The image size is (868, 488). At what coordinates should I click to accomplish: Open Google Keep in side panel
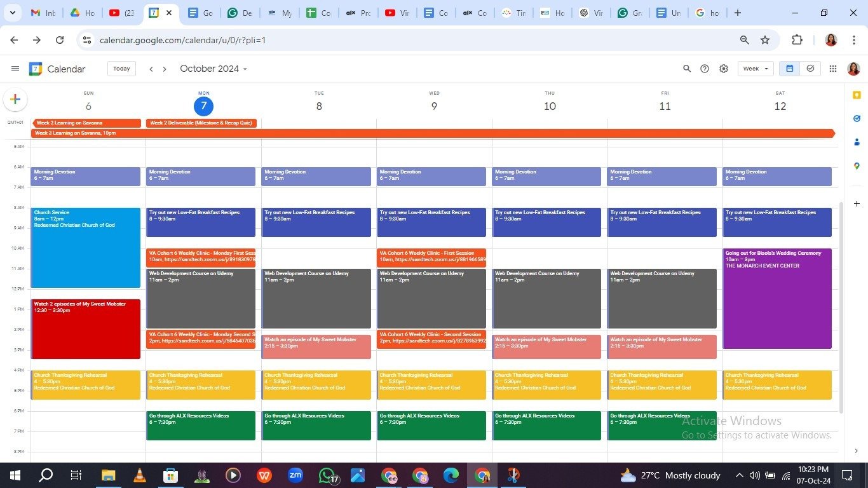coord(857,95)
